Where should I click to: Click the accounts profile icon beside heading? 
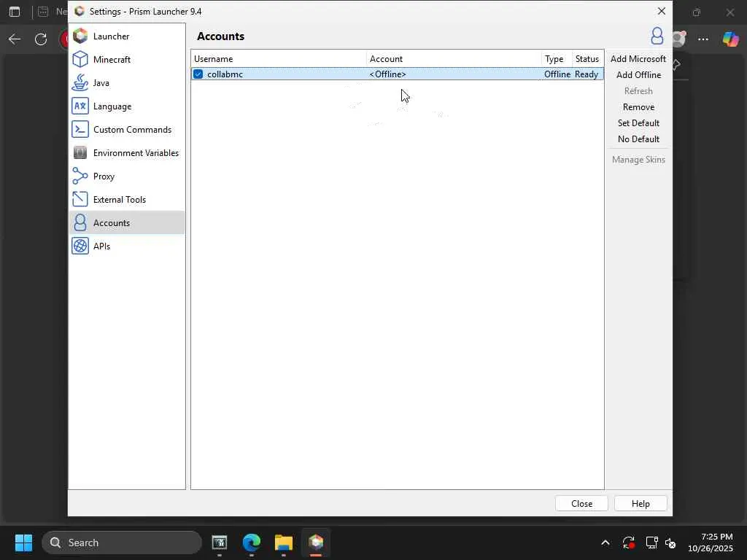tap(657, 36)
